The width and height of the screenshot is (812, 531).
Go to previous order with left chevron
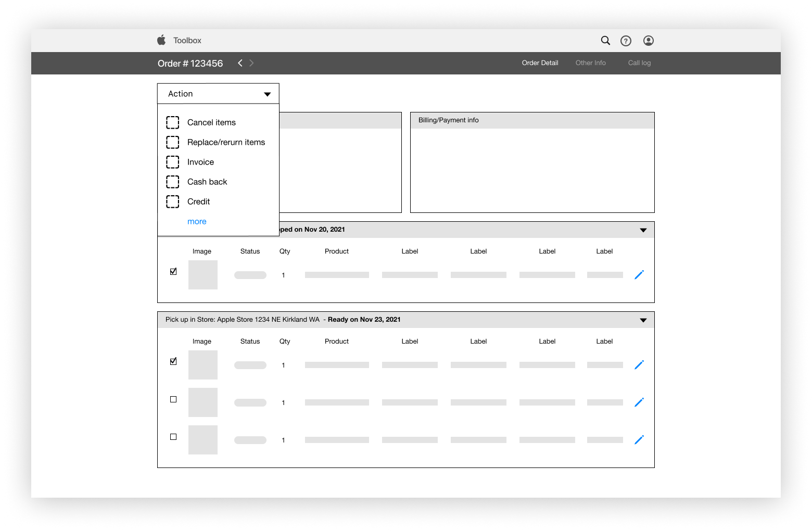pyautogui.click(x=240, y=63)
